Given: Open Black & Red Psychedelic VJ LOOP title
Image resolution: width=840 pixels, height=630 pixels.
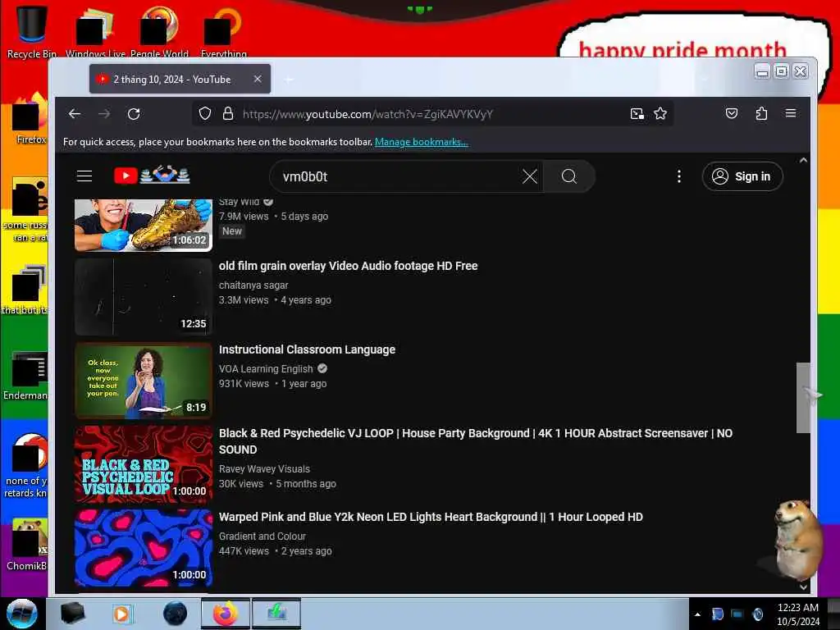Looking at the screenshot, I should [476, 441].
